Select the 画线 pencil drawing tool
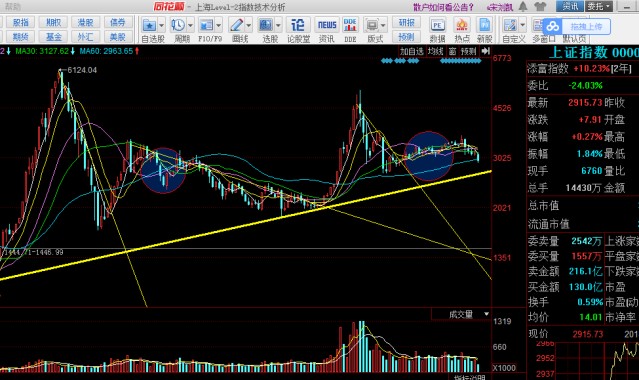 click(x=236, y=25)
